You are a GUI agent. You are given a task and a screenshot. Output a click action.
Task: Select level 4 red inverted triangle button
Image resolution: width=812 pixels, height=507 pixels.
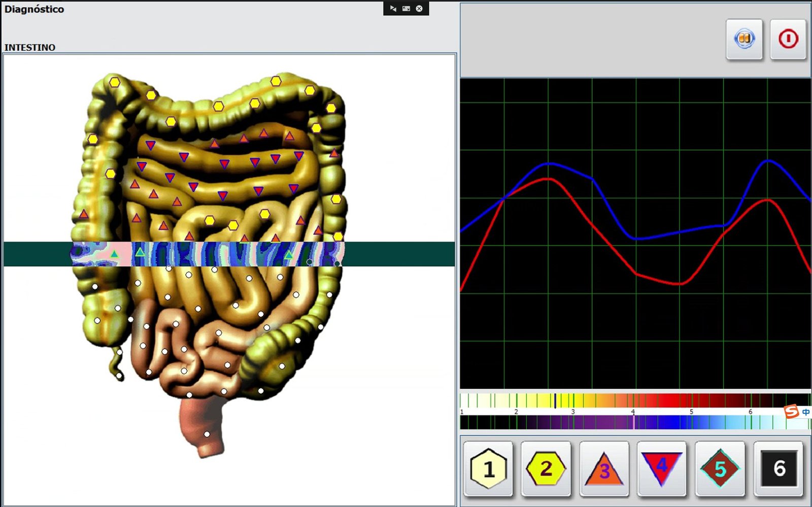(x=662, y=468)
